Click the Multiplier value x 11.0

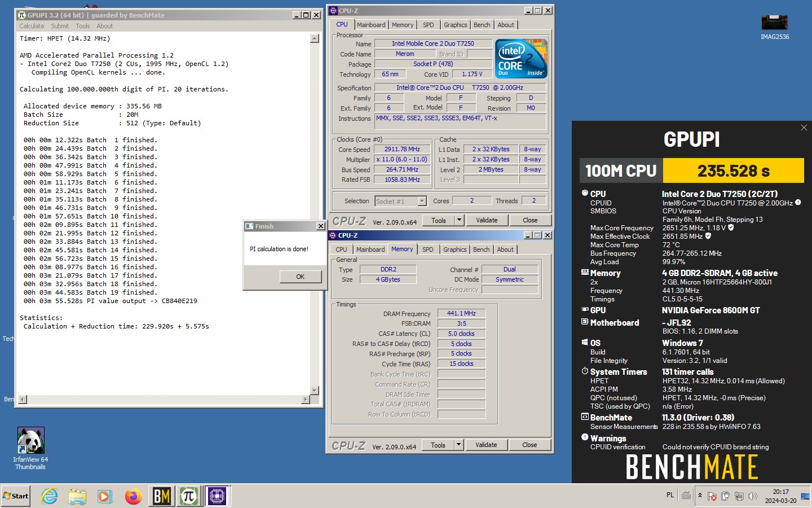pos(402,160)
